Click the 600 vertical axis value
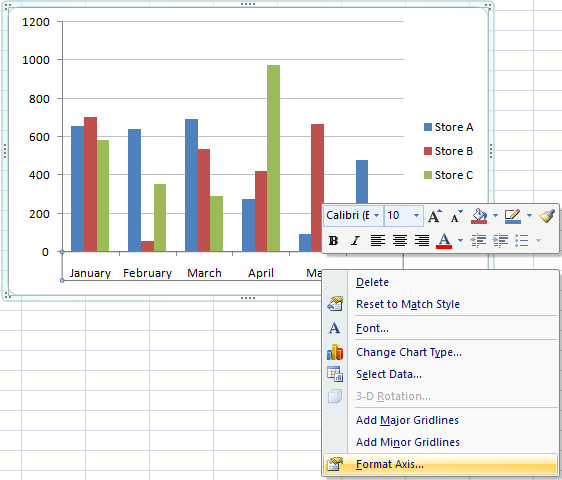 tap(39, 137)
